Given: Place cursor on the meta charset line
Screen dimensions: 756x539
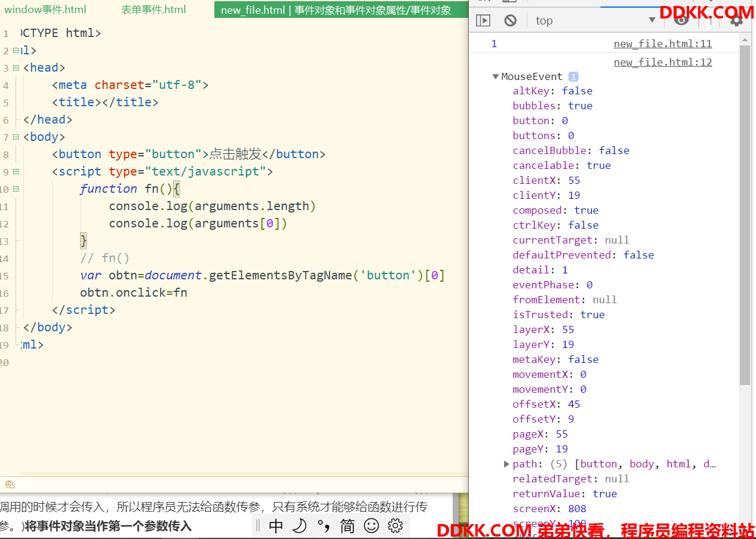Looking at the screenshot, I should 130,85.
